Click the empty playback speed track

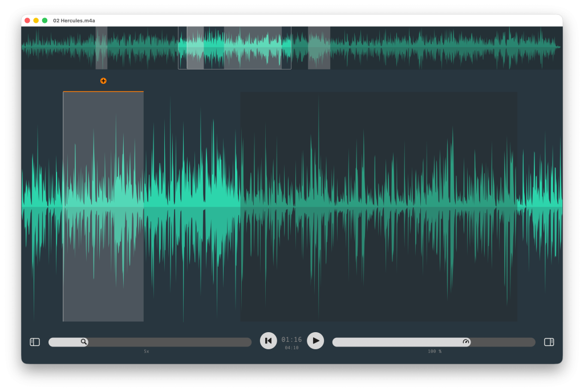(x=502, y=342)
